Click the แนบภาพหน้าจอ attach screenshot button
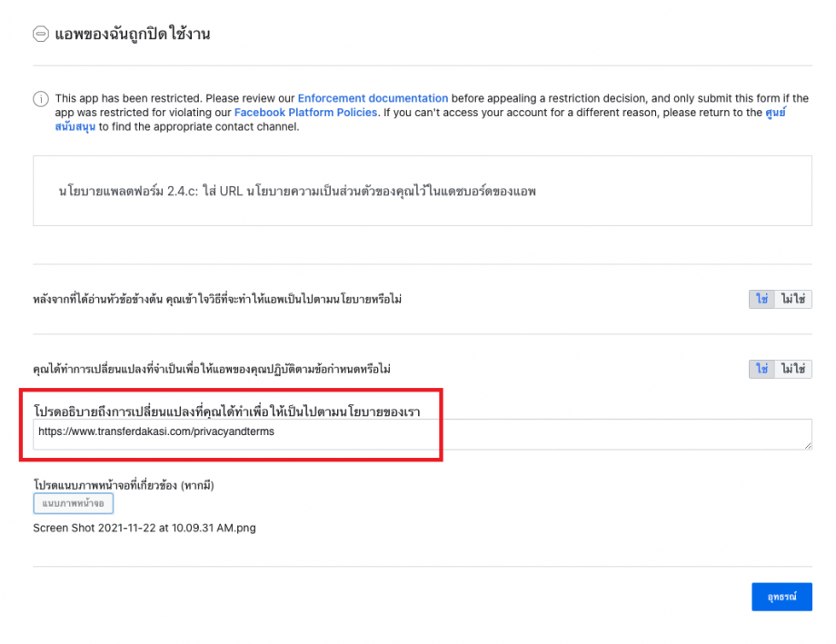 pyautogui.click(x=73, y=503)
